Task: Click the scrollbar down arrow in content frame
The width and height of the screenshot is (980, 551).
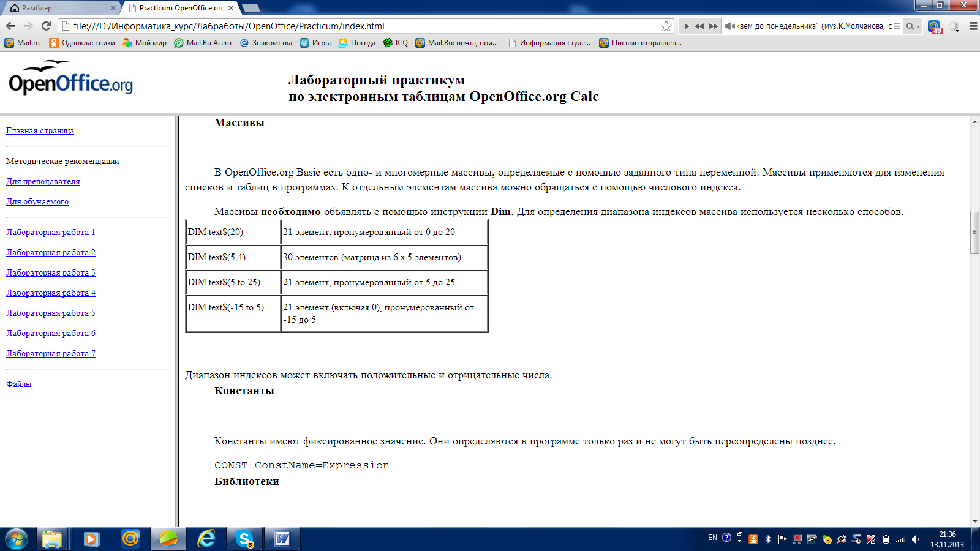Action: pyautogui.click(x=974, y=521)
